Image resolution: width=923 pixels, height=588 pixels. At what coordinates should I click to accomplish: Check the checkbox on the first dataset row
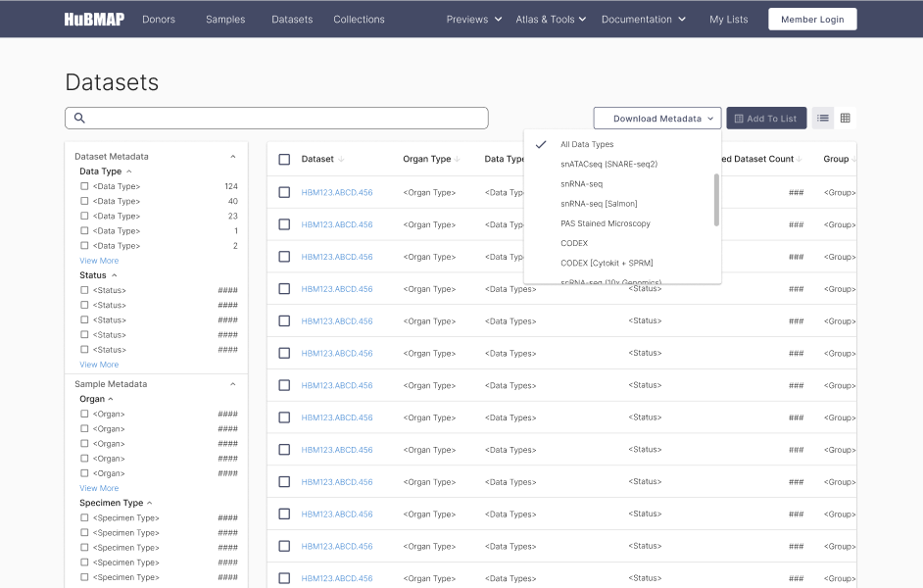pyautogui.click(x=284, y=192)
